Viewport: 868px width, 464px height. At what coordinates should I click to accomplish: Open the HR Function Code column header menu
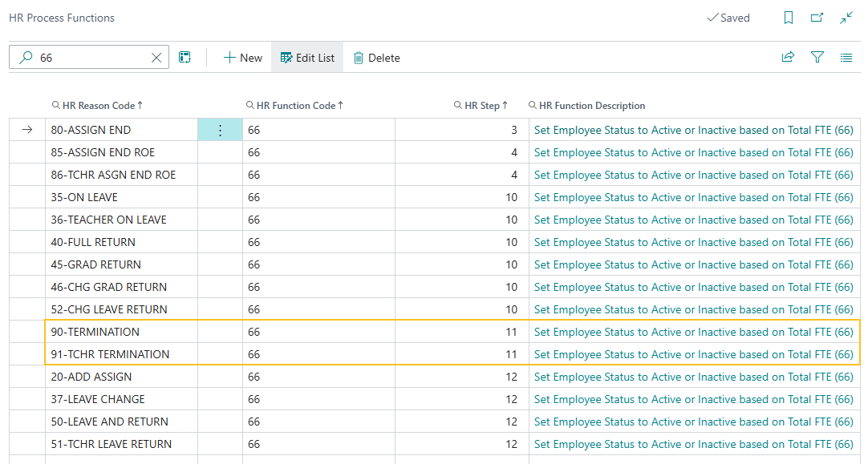click(296, 105)
